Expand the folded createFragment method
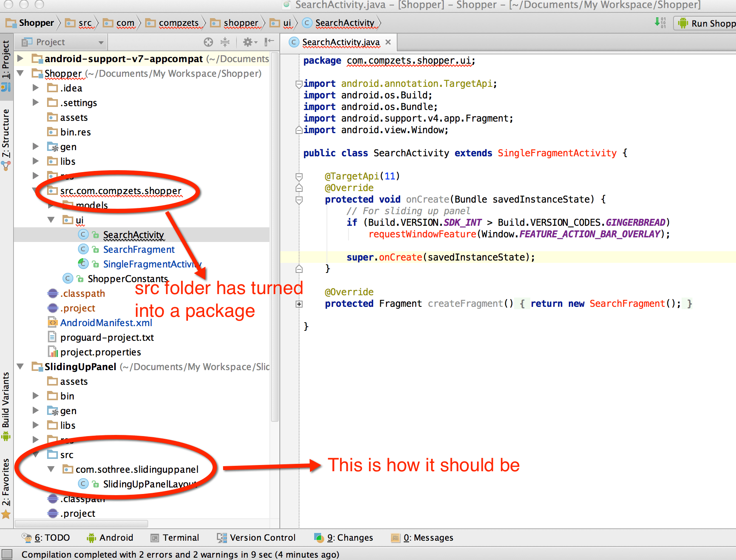The image size is (736, 560). coord(299,304)
